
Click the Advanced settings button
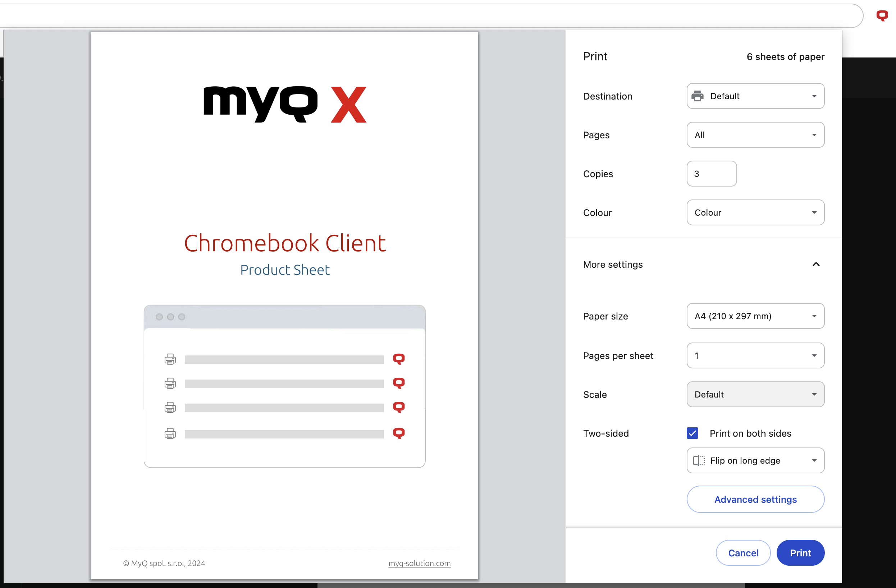tap(755, 500)
